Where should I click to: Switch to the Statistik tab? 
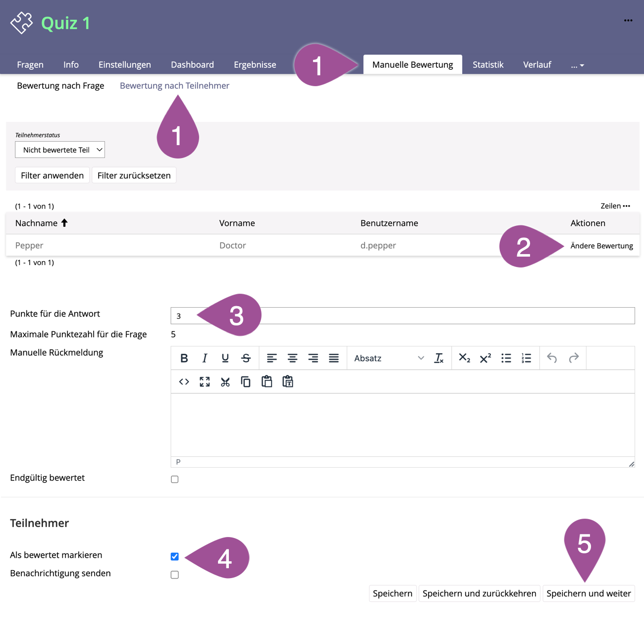[487, 65]
